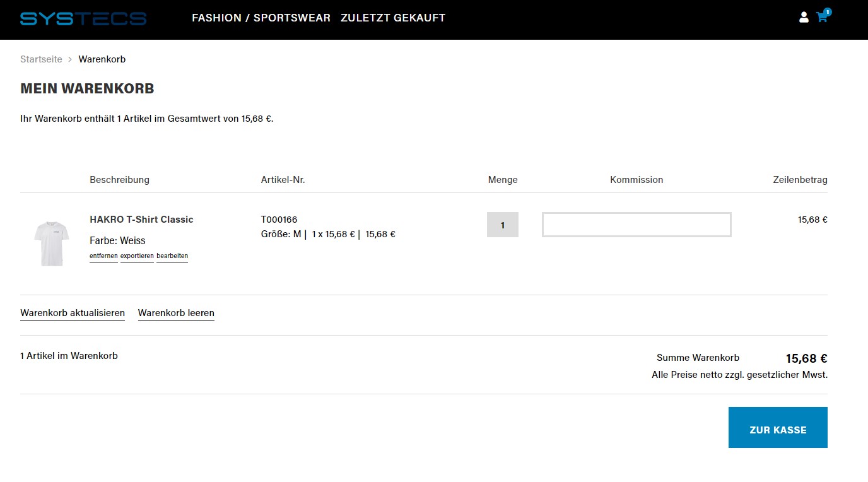Click '1 Artikel im Warenkorb' text
The height and width of the screenshot is (482, 868).
click(69, 356)
